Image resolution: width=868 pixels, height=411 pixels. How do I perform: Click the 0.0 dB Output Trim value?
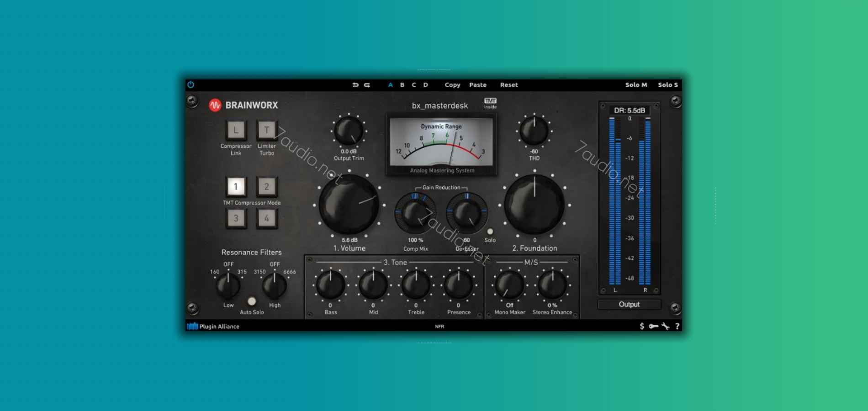click(x=349, y=151)
